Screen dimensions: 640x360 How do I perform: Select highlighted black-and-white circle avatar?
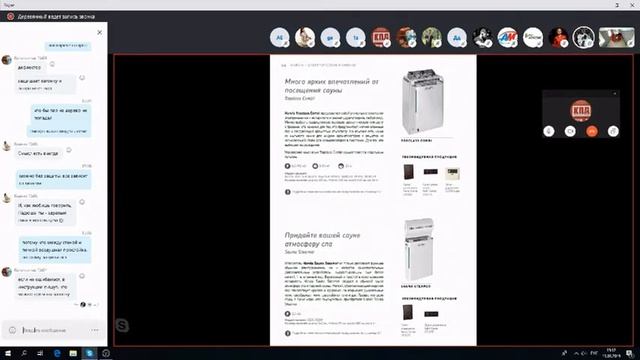click(x=583, y=37)
